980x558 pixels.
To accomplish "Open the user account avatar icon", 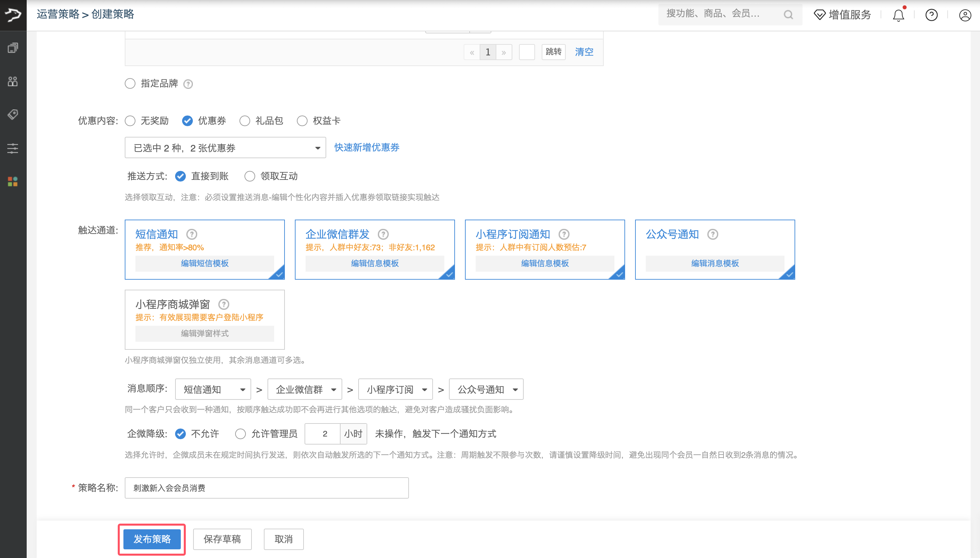I will 965,15.
